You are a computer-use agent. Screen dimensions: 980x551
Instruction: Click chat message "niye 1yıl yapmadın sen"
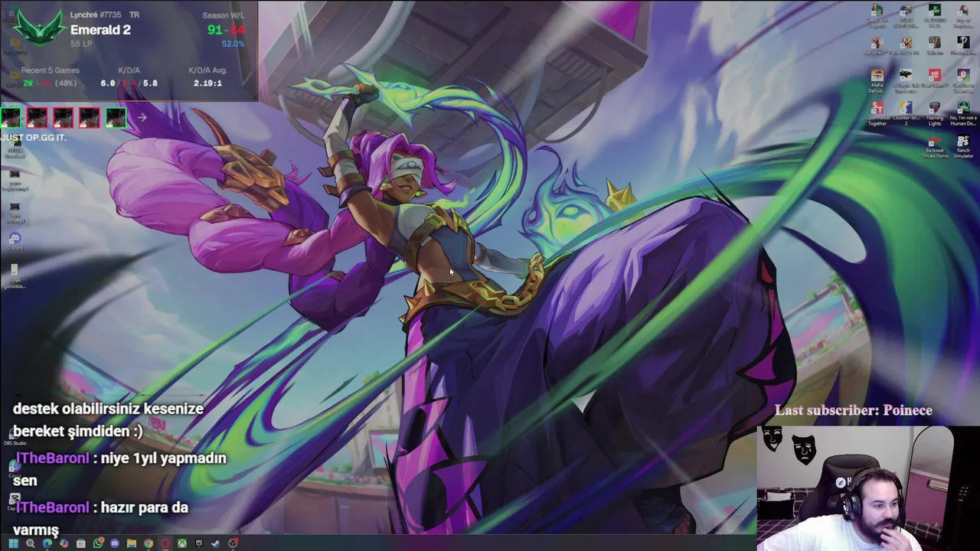point(120,469)
